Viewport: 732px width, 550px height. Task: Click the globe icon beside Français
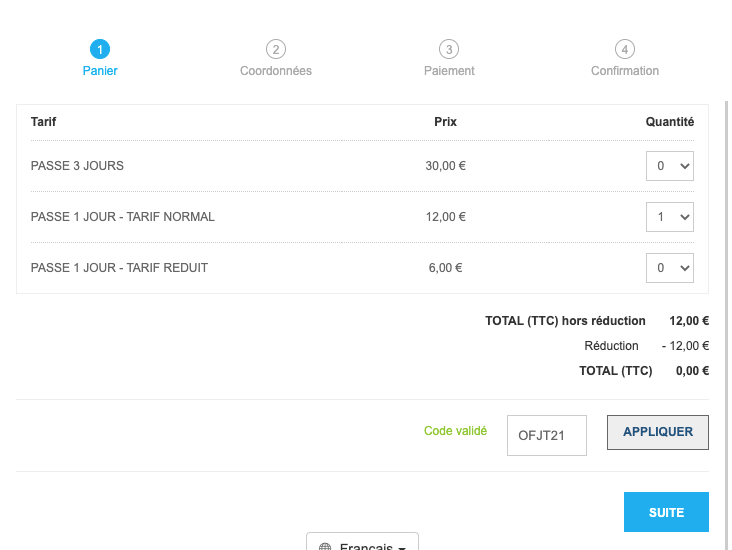(x=325, y=546)
